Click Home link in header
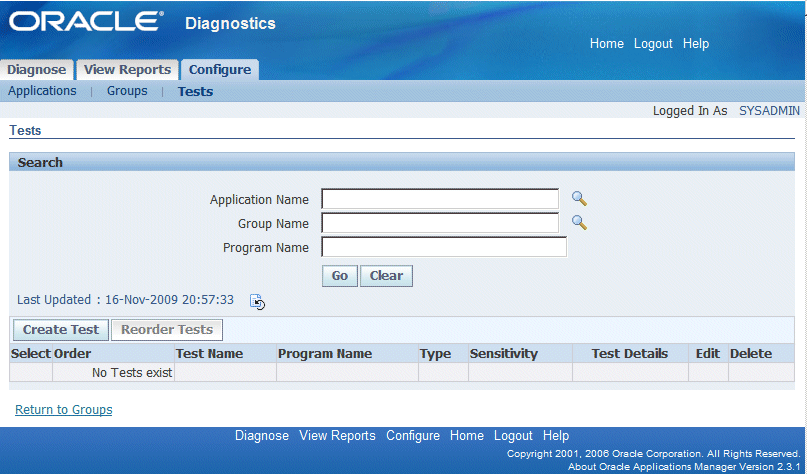Viewport: 807px width, 474px height. (607, 44)
